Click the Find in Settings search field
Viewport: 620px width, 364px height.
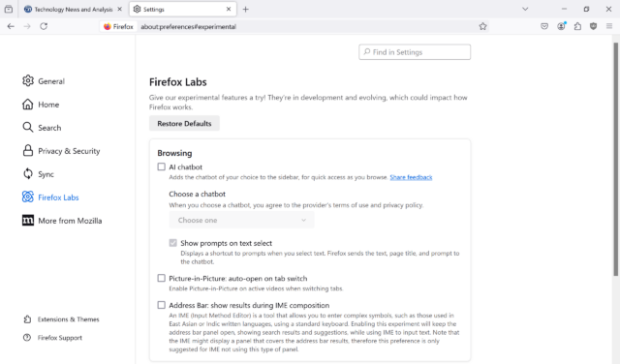pyautogui.click(x=415, y=52)
